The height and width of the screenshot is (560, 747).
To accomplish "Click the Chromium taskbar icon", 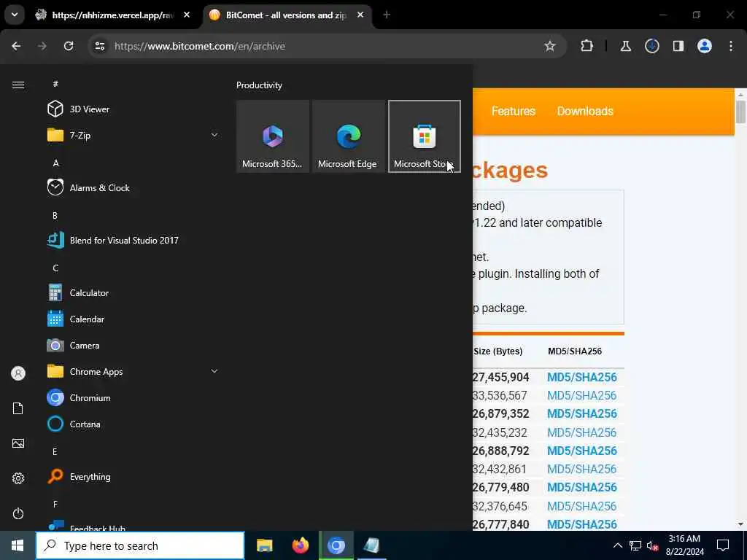I will click(x=336, y=545).
